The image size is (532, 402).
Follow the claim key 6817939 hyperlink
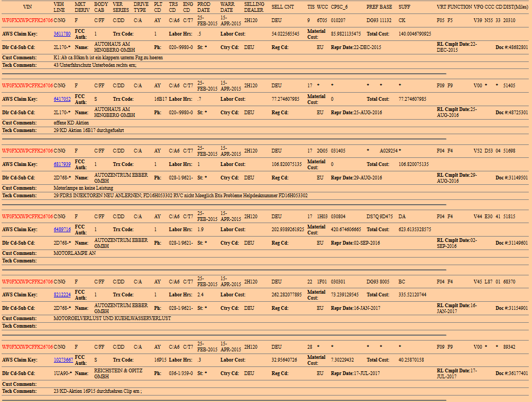point(62,164)
